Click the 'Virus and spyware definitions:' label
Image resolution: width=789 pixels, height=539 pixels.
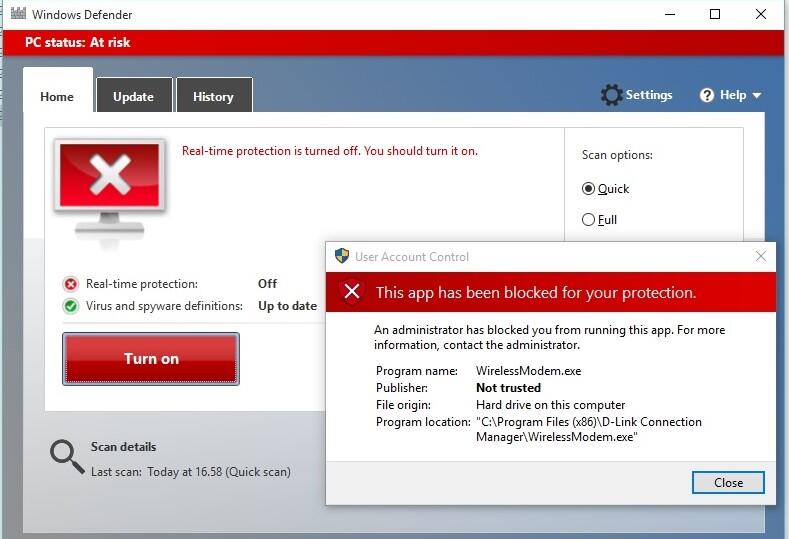coord(164,306)
